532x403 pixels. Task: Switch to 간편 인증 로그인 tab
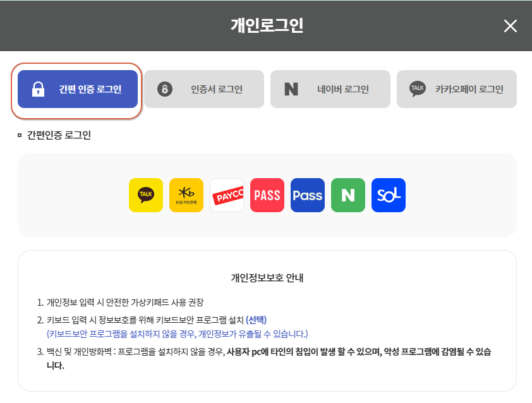coord(78,89)
